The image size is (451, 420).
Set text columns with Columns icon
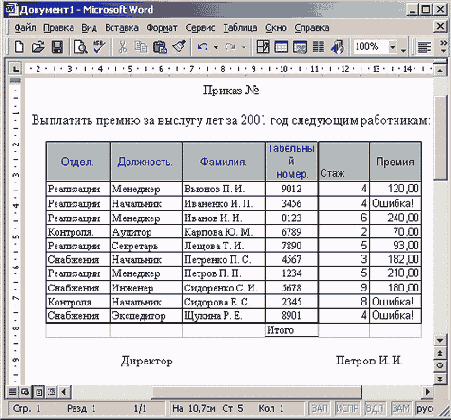click(x=318, y=47)
